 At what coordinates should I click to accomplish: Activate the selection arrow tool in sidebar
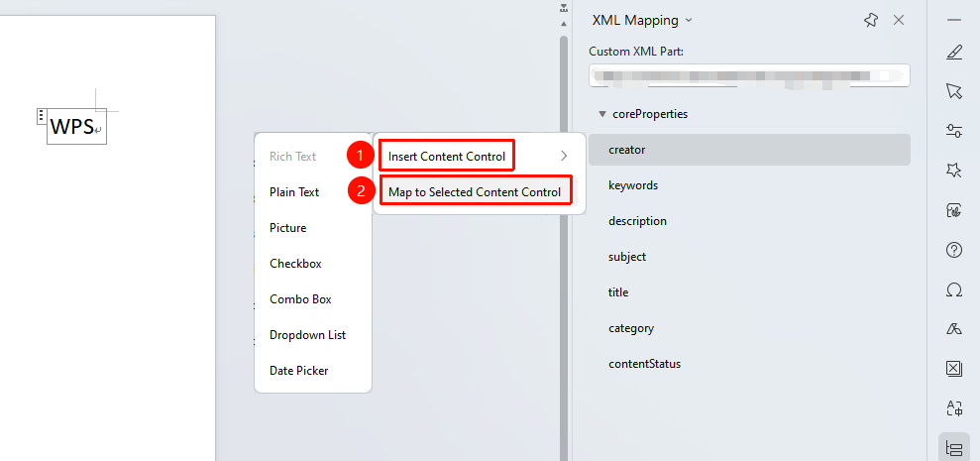[x=954, y=91]
